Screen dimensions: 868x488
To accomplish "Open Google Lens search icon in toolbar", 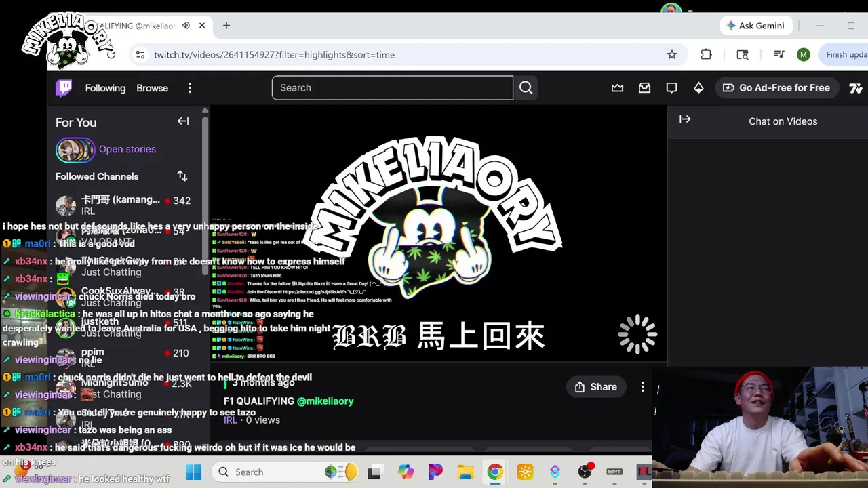I will click(743, 55).
